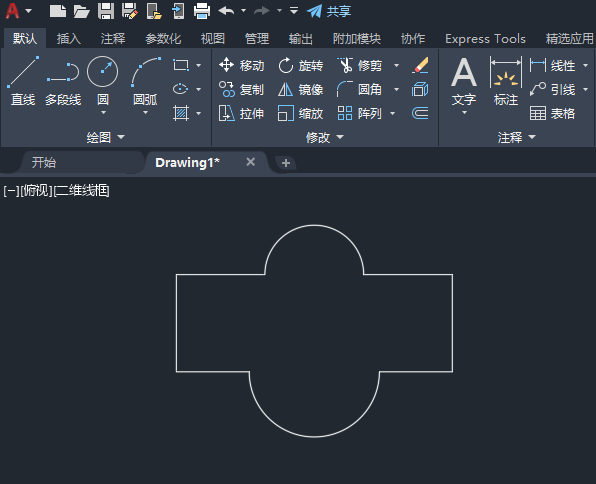Viewport: 596px width, 484px height.
Task: Click the Erase tool icon
Action: point(420,65)
